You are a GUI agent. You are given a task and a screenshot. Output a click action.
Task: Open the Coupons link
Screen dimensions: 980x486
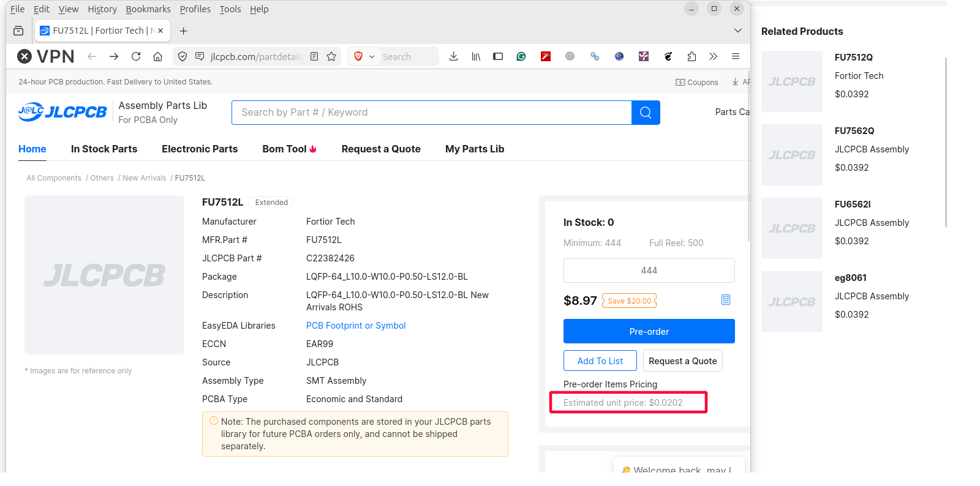pyautogui.click(x=696, y=82)
